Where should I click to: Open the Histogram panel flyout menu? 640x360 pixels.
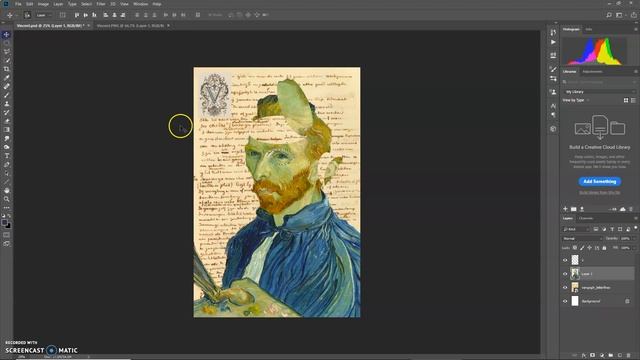(x=636, y=29)
